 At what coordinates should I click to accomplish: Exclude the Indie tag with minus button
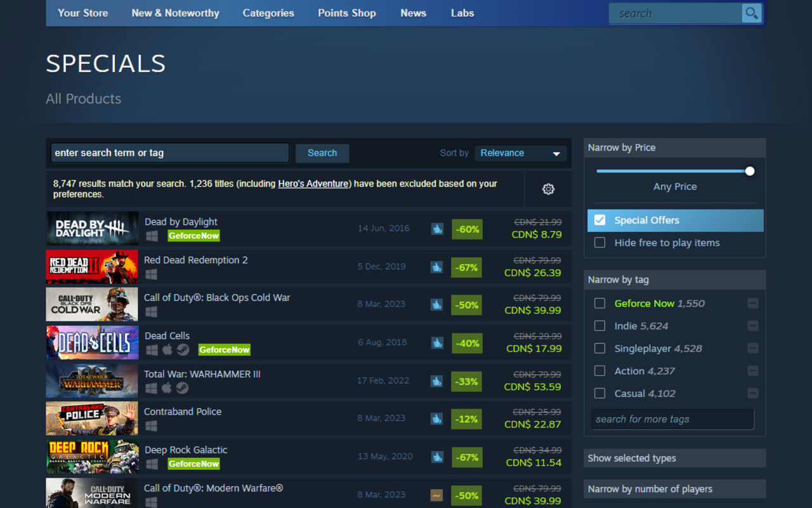[x=753, y=326]
